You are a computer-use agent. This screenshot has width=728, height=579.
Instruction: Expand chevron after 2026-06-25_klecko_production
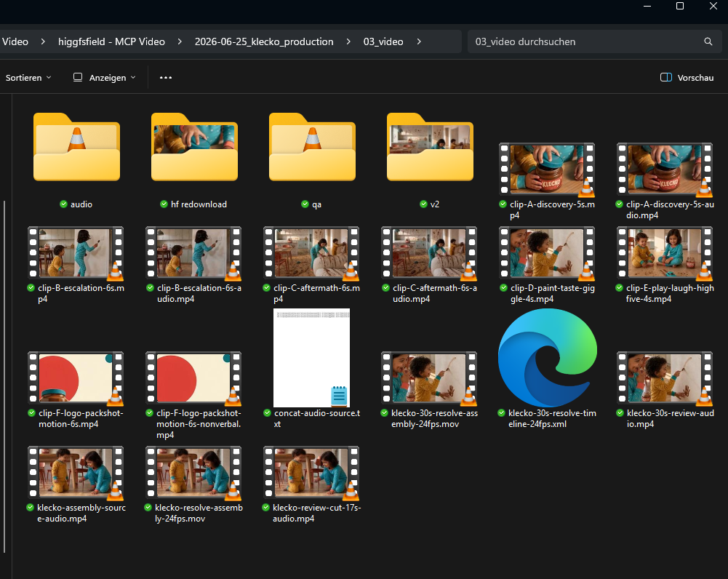(348, 41)
